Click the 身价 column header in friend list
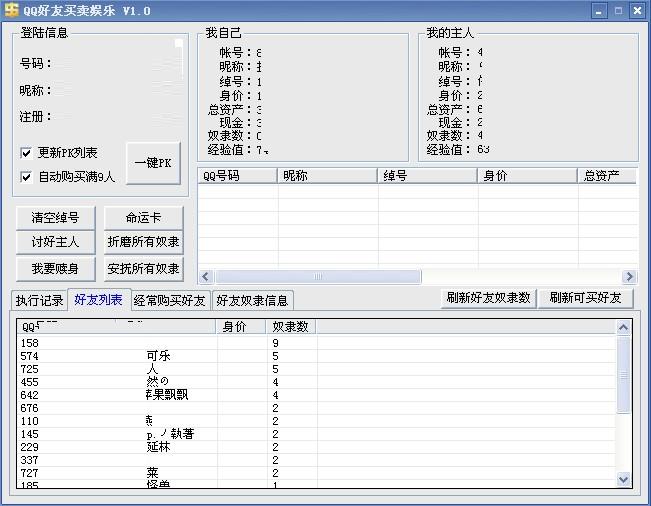Image resolution: width=651 pixels, height=506 pixels. click(241, 327)
